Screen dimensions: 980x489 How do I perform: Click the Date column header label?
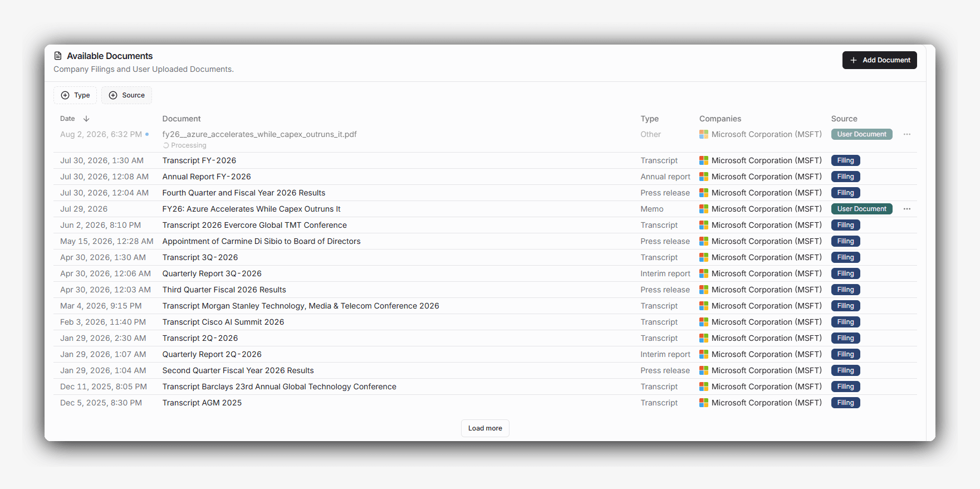point(67,119)
